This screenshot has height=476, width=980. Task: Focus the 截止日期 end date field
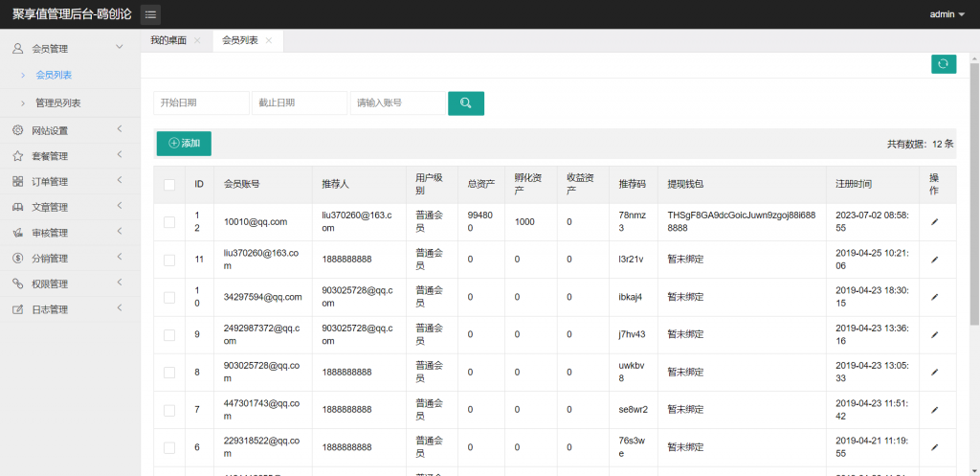(300, 103)
